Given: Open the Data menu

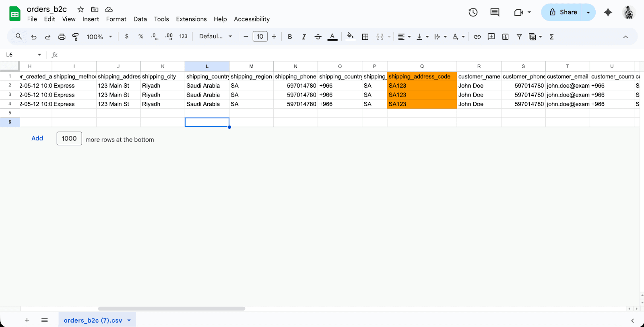Looking at the screenshot, I should [x=140, y=19].
